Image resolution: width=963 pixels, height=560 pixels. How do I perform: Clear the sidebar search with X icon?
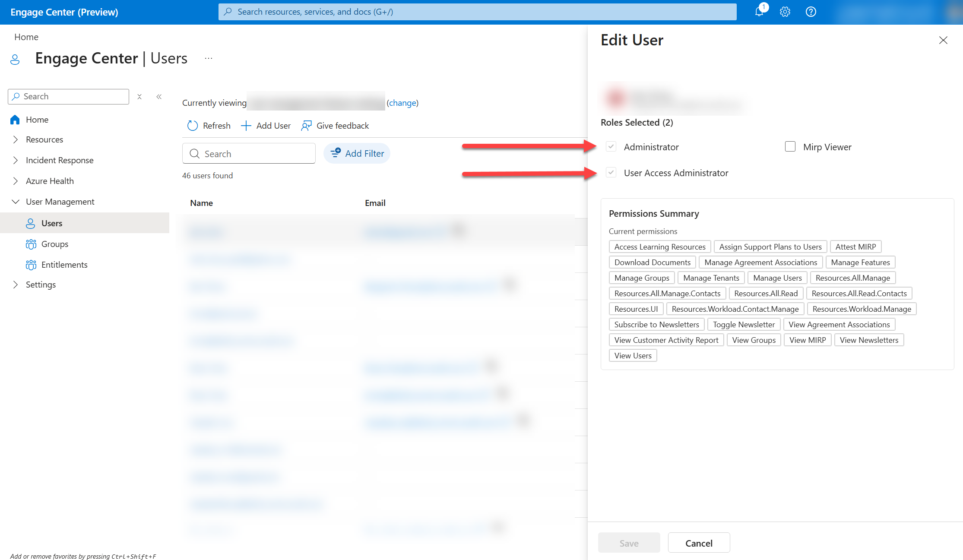(139, 97)
